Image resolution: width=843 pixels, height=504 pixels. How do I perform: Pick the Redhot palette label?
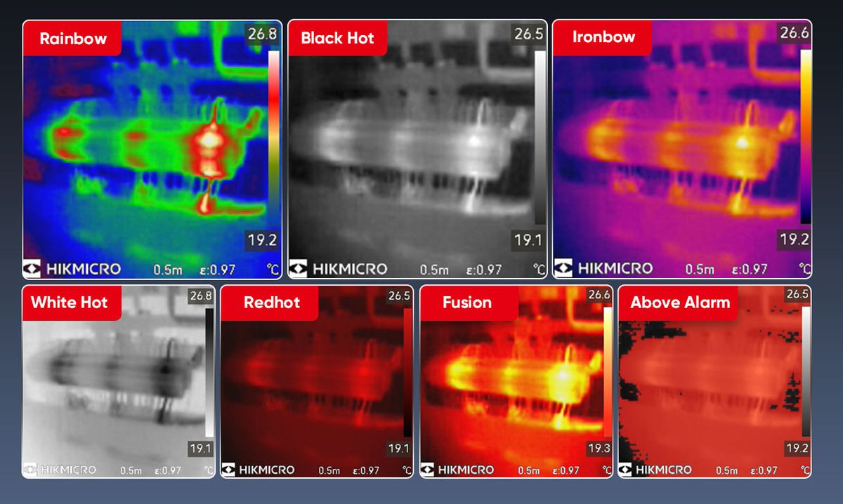pyautogui.click(x=271, y=303)
